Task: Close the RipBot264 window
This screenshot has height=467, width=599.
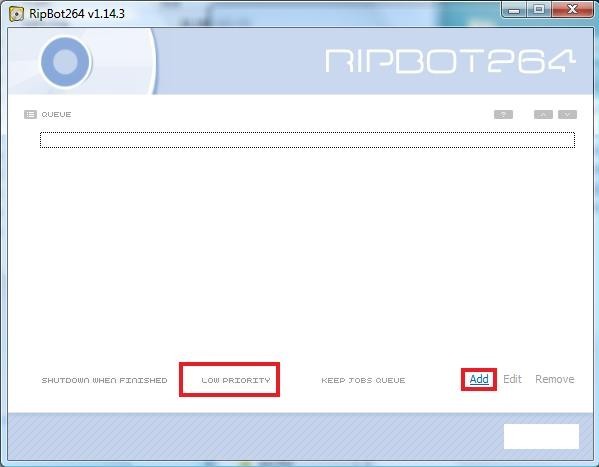Action: tap(572, 10)
